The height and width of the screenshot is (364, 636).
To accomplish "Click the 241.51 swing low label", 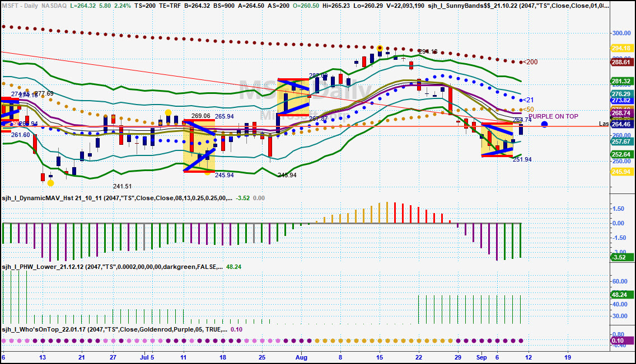I will pyautogui.click(x=122, y=186).
